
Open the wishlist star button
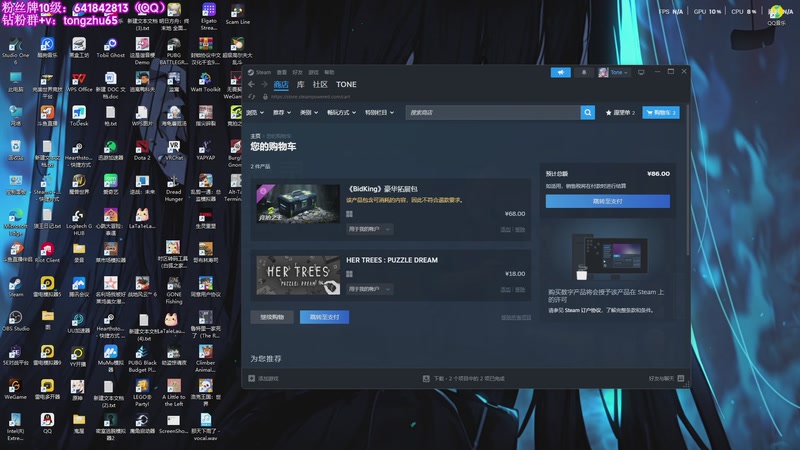(x=620, y=112)
